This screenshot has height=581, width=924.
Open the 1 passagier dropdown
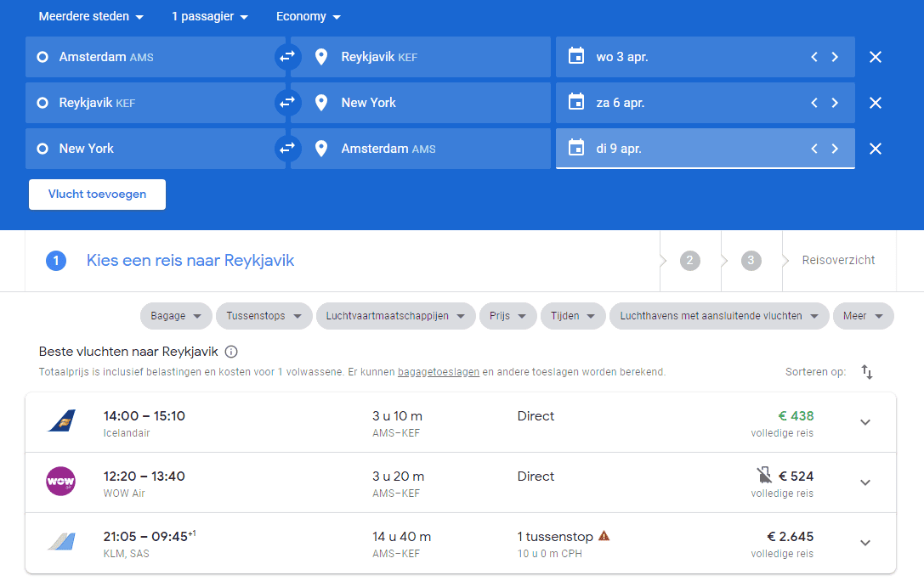tap(209, 17)
